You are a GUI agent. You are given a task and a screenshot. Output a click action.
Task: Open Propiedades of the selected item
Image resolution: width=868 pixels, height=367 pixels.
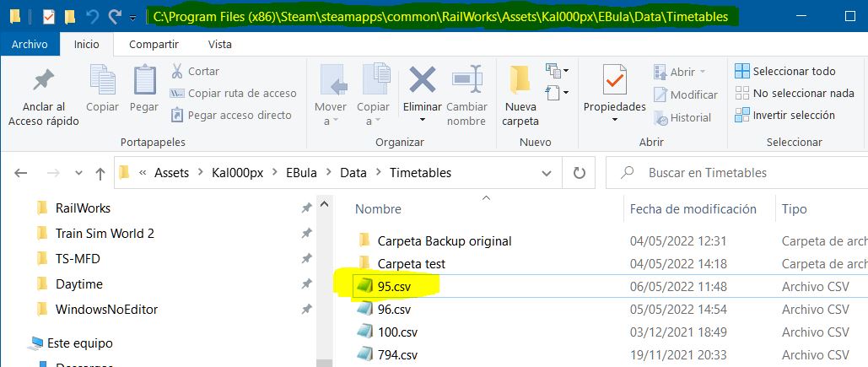(x=614, y=81)
